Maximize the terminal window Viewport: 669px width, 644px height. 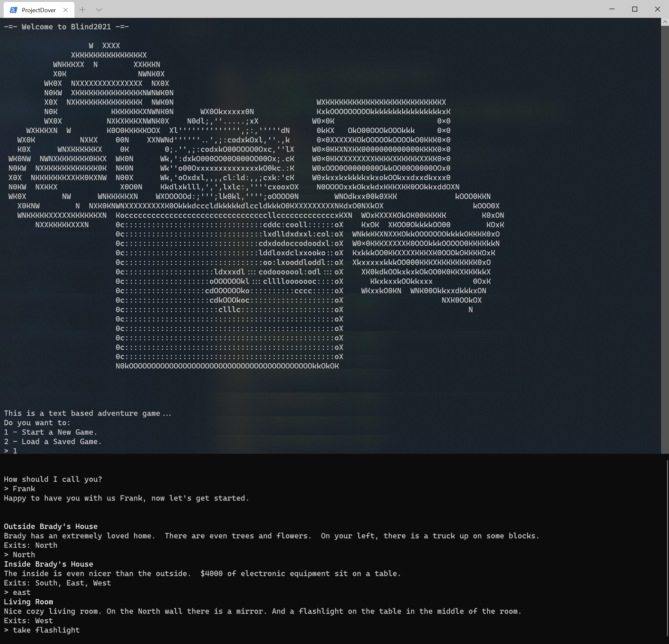[635, 9]
